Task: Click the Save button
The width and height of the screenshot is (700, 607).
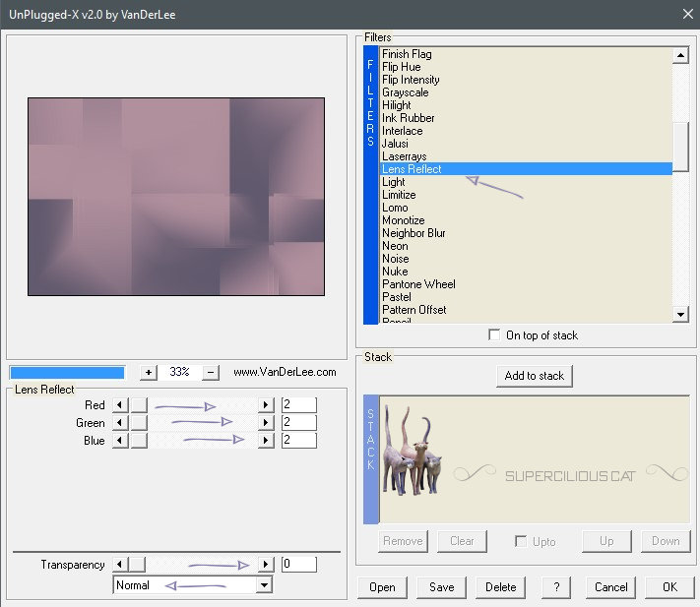Action: point(441,587)
